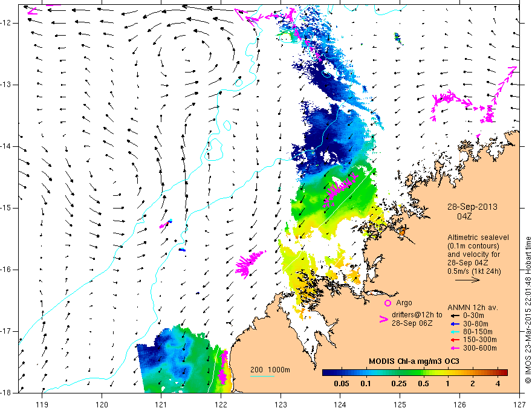Click the 30-80m depth label

(x=476, y=324)
